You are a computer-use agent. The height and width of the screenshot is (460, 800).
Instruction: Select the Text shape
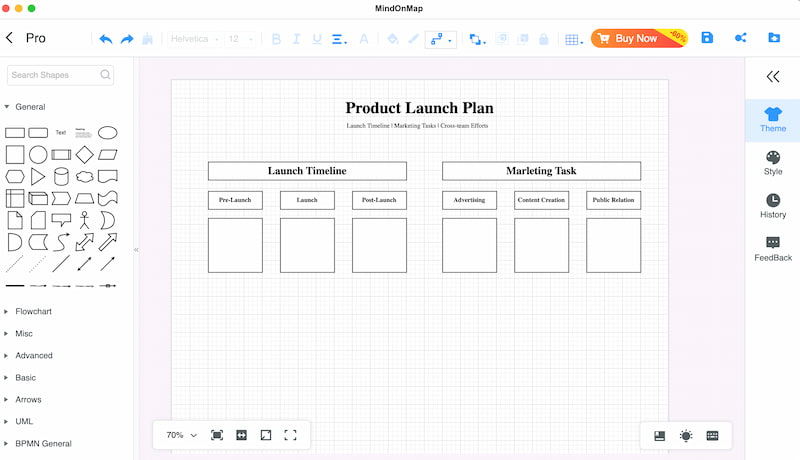[61, 133]
